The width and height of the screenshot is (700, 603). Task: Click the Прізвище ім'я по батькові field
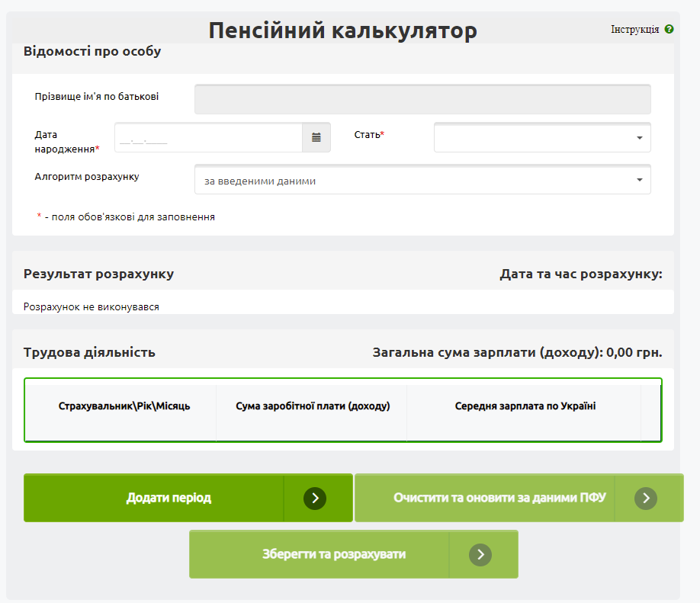422,99
